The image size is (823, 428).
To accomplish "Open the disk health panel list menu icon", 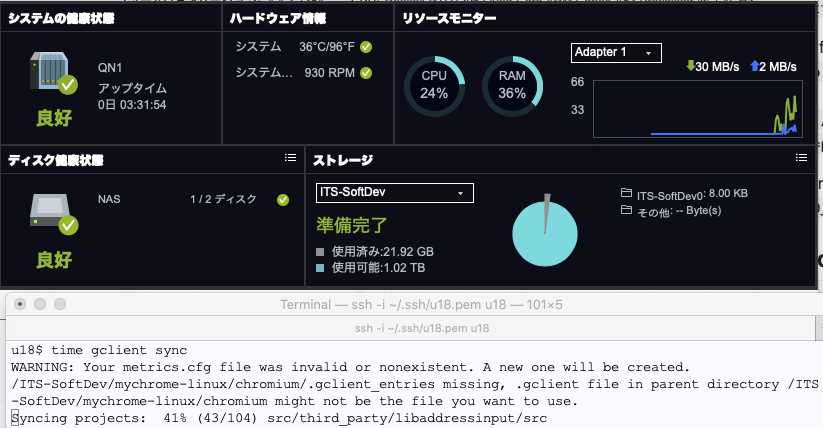I will pyautogui.click(x=290, y=158).
